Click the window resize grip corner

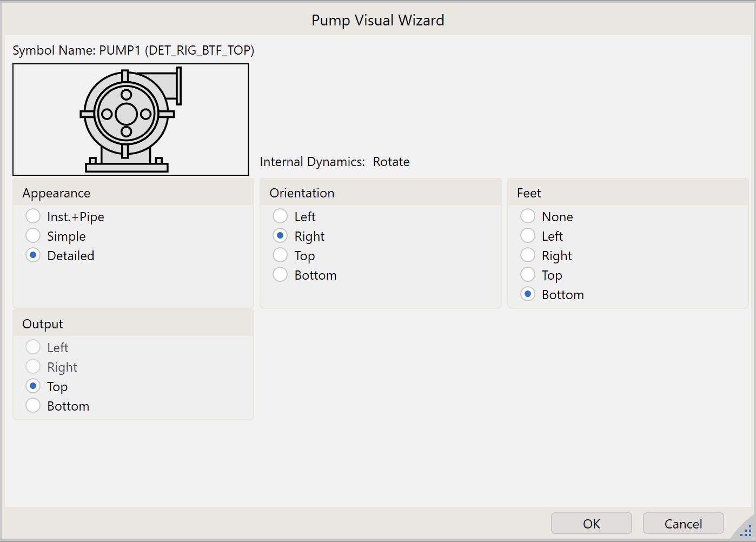pos(746,532)
